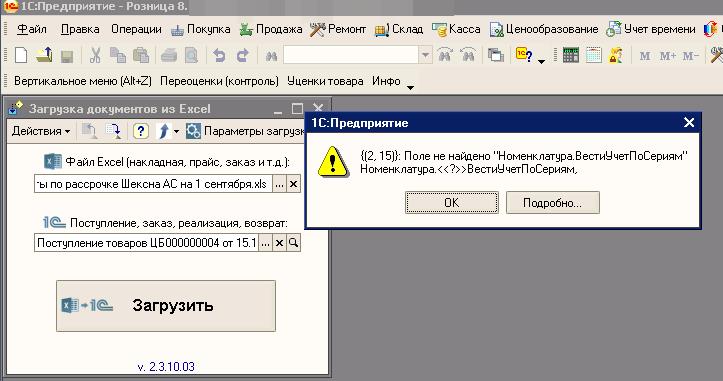Open the Касса menu
This screenshot has height=381, width=723.
[456, 29]
